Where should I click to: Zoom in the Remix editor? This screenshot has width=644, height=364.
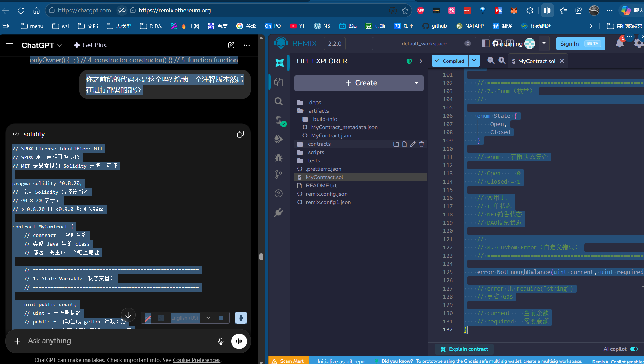502,61
